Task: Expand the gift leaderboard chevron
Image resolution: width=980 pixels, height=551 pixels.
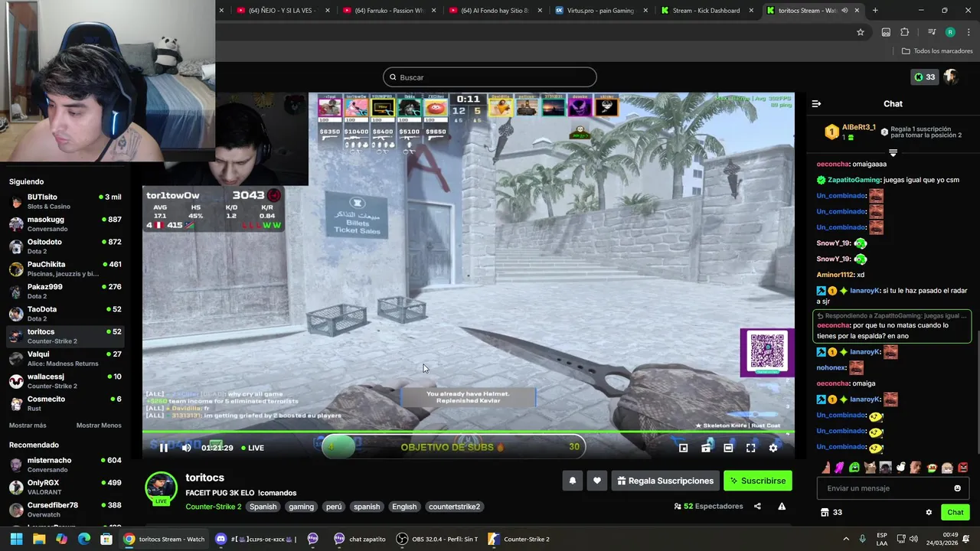Action: [893, 153]
